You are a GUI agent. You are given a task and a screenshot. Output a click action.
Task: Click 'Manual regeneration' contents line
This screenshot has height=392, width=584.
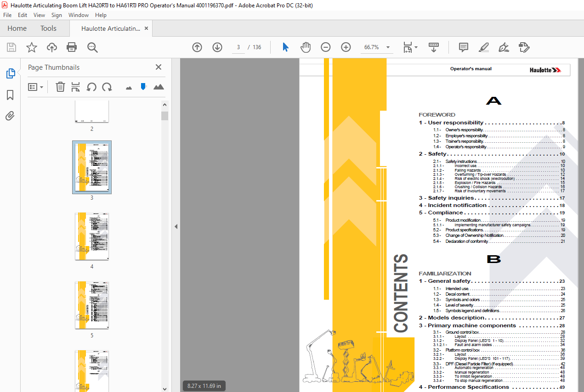click(x=499, y=372)
